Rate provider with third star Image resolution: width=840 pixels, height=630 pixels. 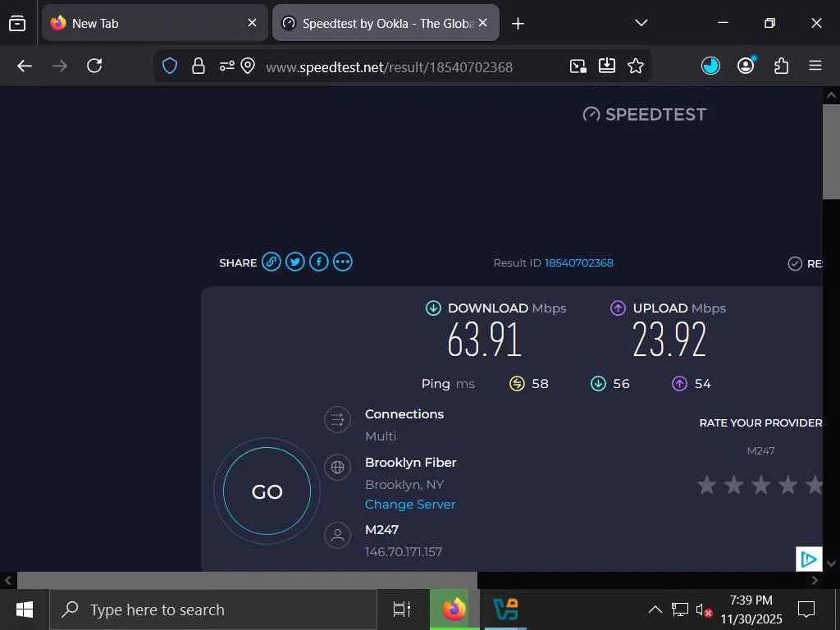760,485
